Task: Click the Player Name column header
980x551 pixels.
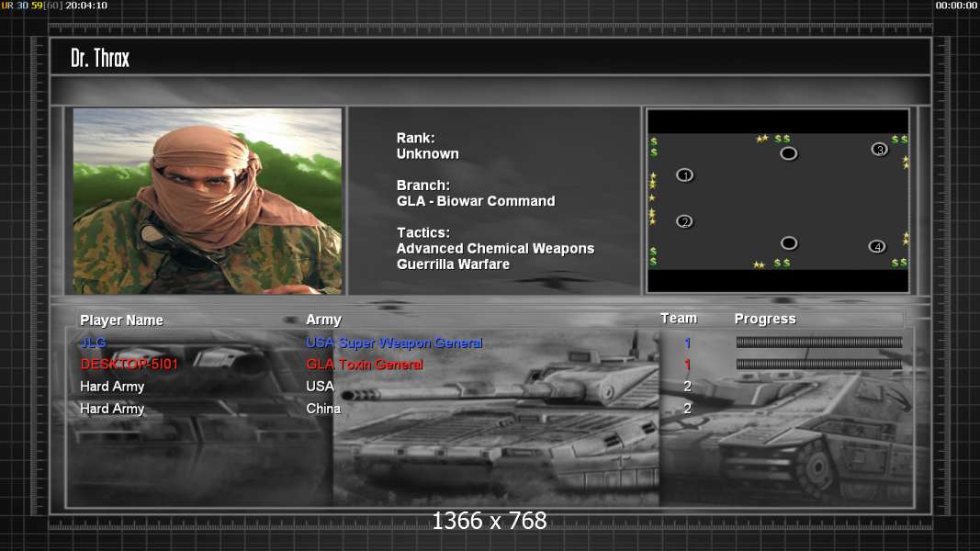Action: click(x=122, y=320)
